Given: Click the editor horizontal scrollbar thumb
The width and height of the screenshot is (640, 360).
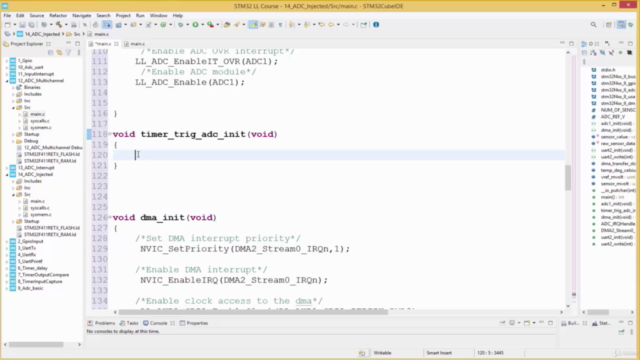Looking at the screenshot, I should pyautogui.click(x=253, y=312).
